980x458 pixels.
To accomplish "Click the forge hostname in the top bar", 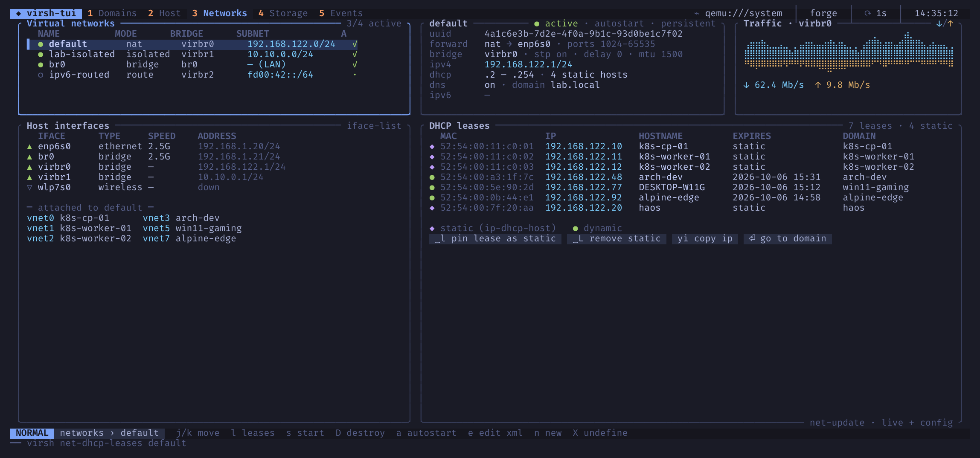I will click(823, 13).
